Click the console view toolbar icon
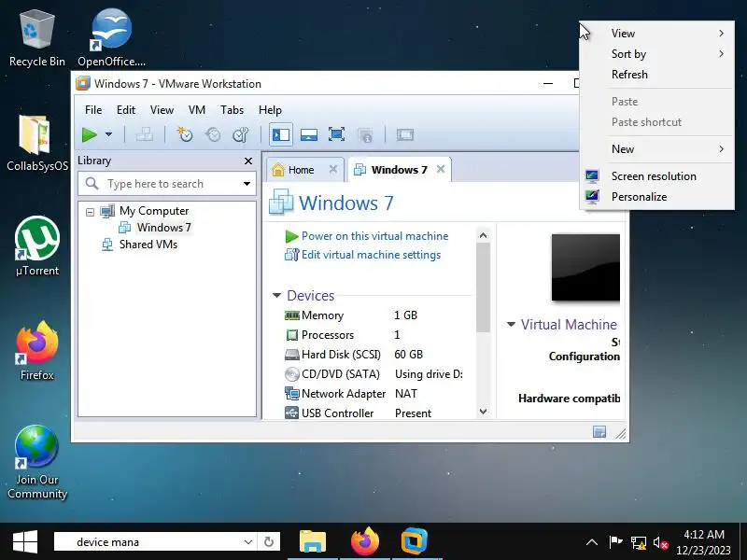 (405, 134)
